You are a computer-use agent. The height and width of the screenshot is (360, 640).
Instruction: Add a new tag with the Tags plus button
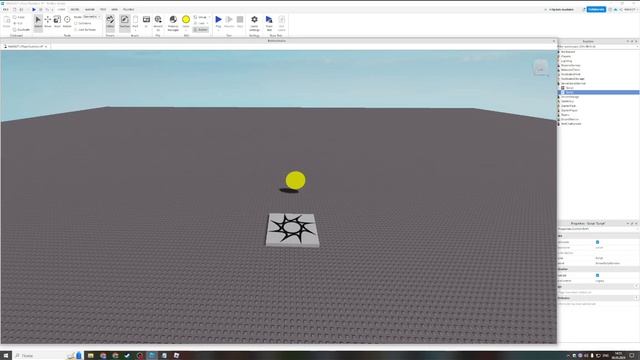(637, 287)
